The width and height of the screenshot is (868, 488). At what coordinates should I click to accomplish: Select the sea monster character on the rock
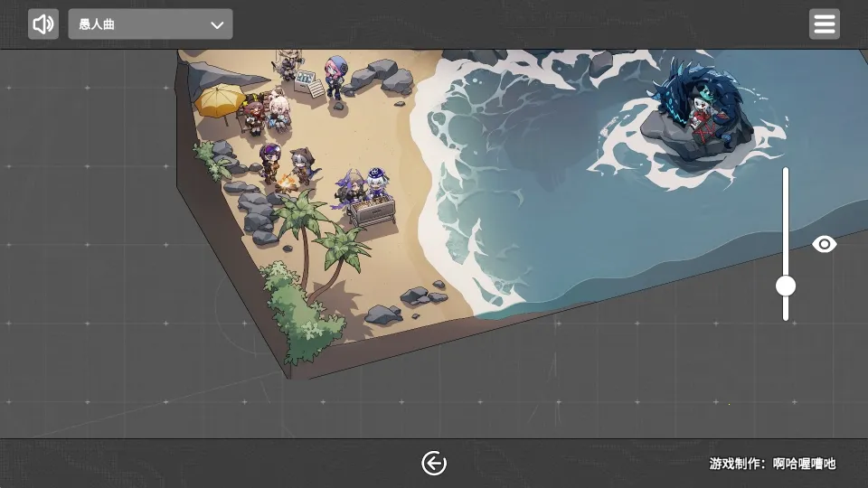(701, 104)
